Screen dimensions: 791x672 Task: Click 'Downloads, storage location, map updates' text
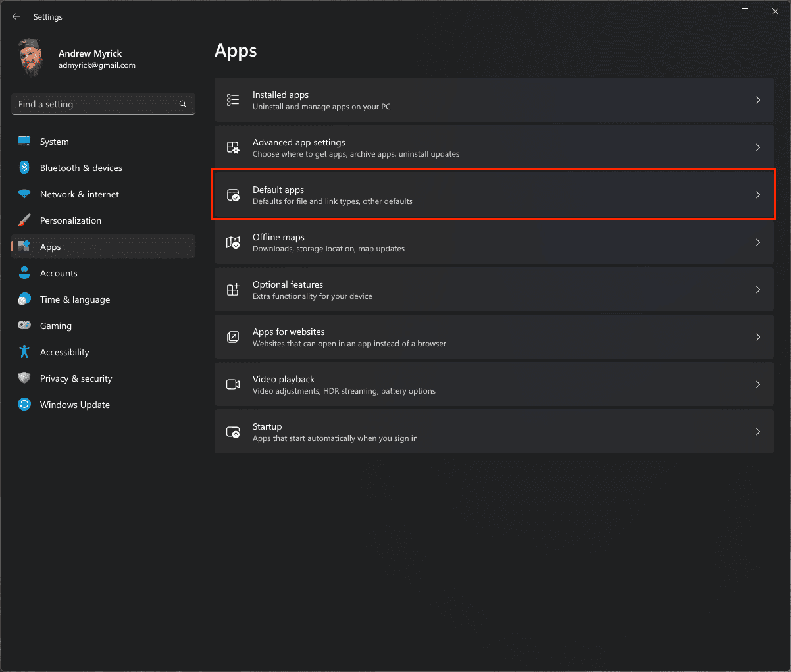[328, 249]
